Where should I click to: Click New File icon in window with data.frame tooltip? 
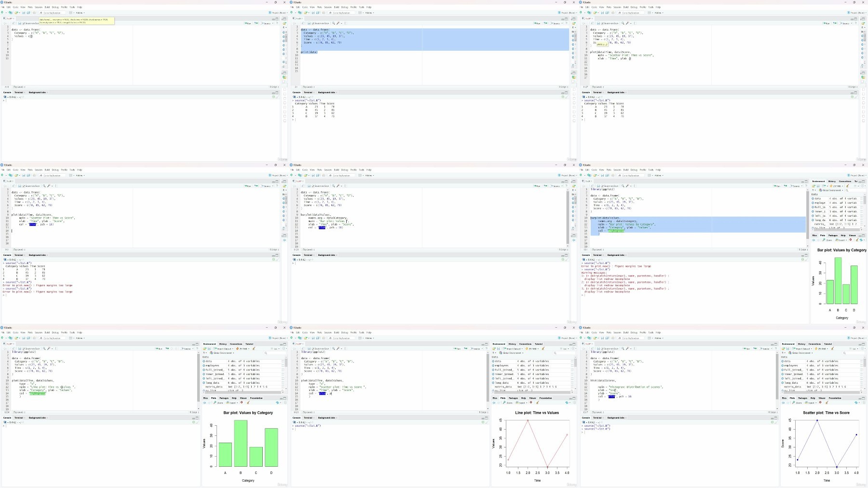(x=2, y=13)
